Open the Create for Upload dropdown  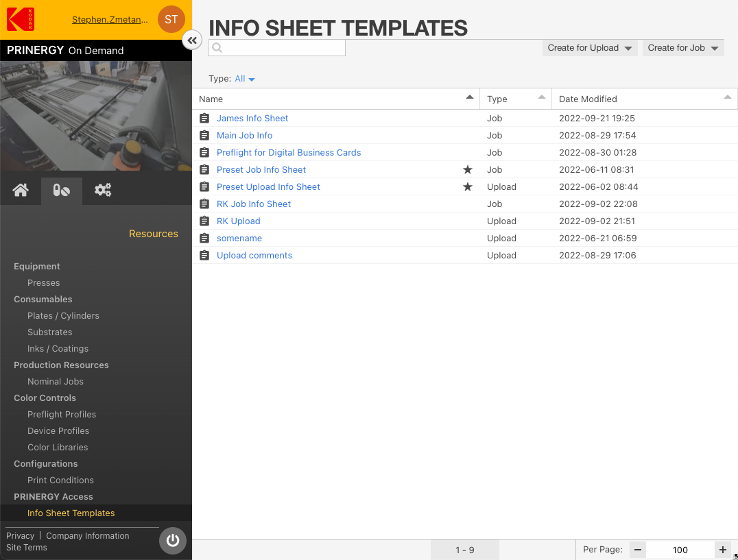(x=590, y=48)
